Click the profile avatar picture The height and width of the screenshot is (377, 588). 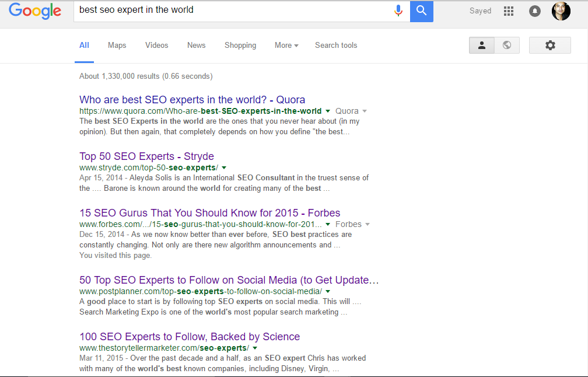pos(561,11)
